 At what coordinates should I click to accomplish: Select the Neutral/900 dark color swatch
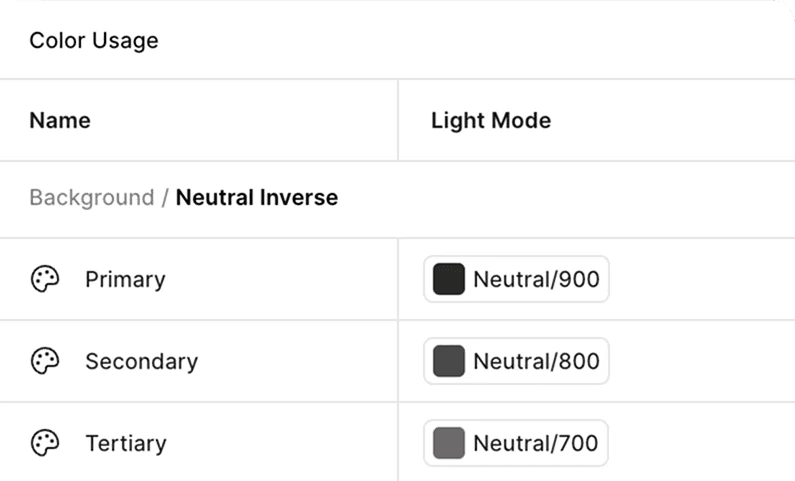click(x=449, y=279)
